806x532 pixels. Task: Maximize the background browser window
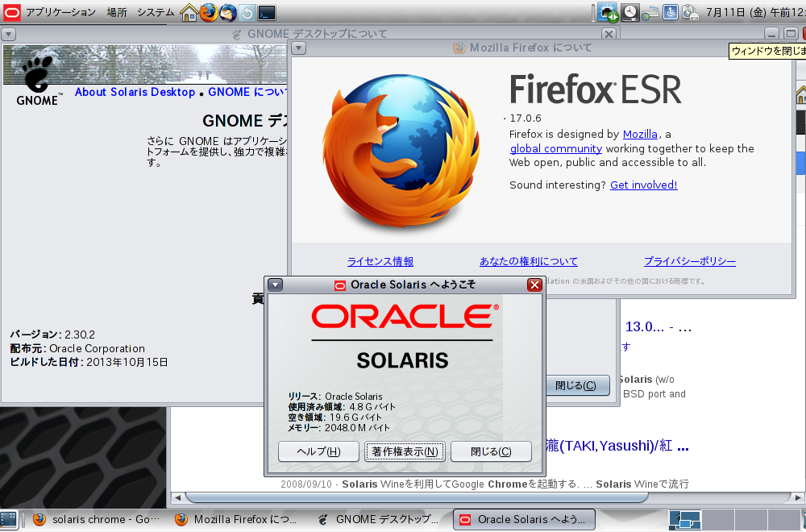click(x=791, y=34)
